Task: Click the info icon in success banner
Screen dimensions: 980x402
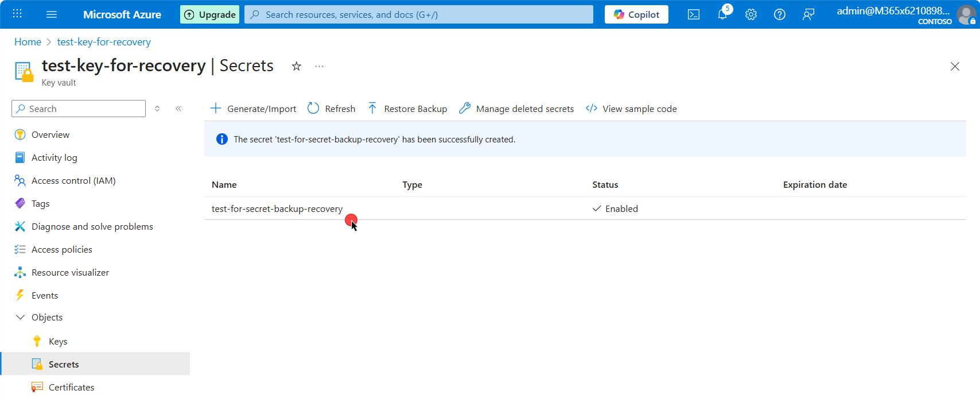Action: tap(221, 139)
